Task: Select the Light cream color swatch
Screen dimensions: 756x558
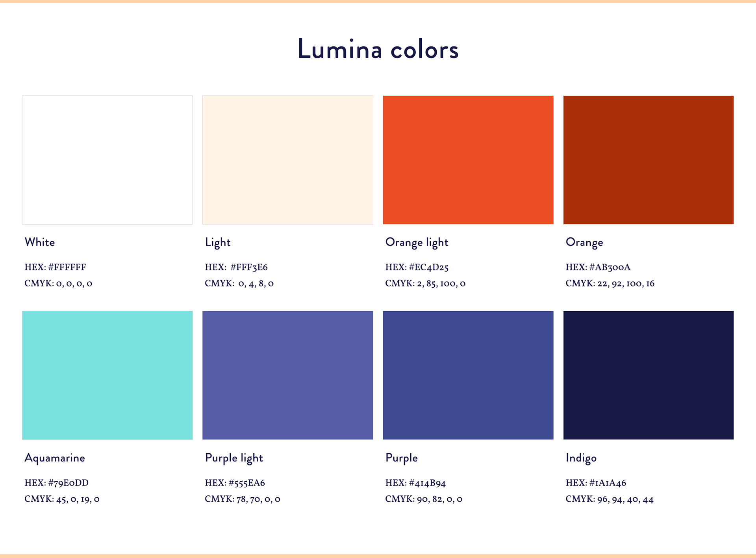Action: pyautogui.click(x=288, y=160)
